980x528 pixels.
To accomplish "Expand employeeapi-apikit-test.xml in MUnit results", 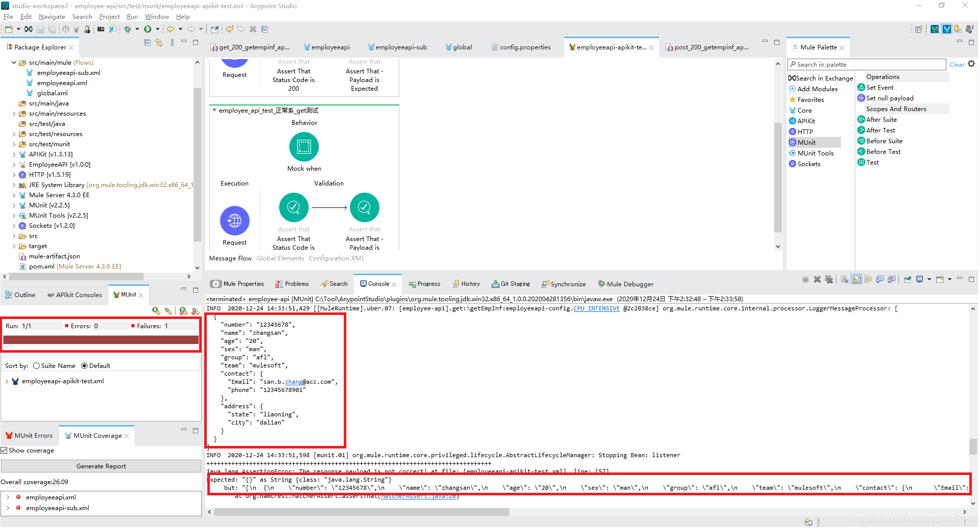I will pyautogui.click(x=7, y=381).
